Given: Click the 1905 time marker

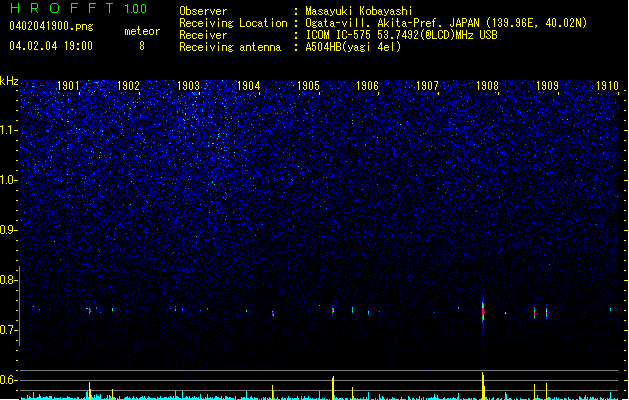Looking at the screenshot, I should tap(308, 85).
